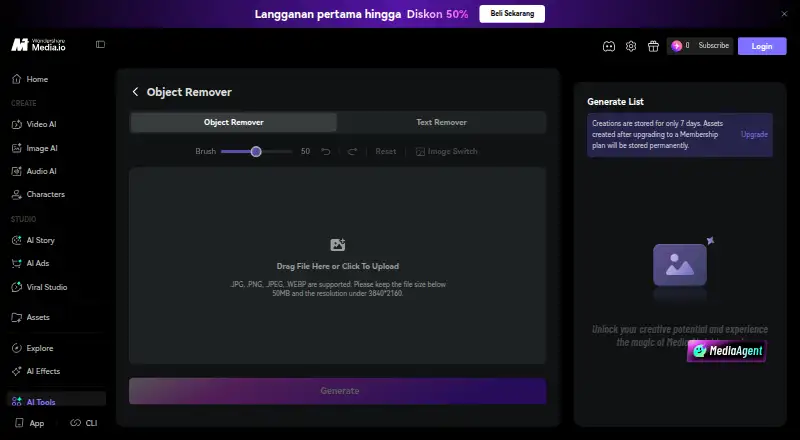Screen dimensions: 800x440
Task: Dismiss the promo banner
Action: 784,14
